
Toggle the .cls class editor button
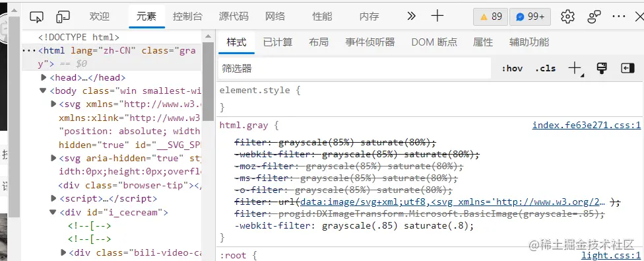pos(545,69)
